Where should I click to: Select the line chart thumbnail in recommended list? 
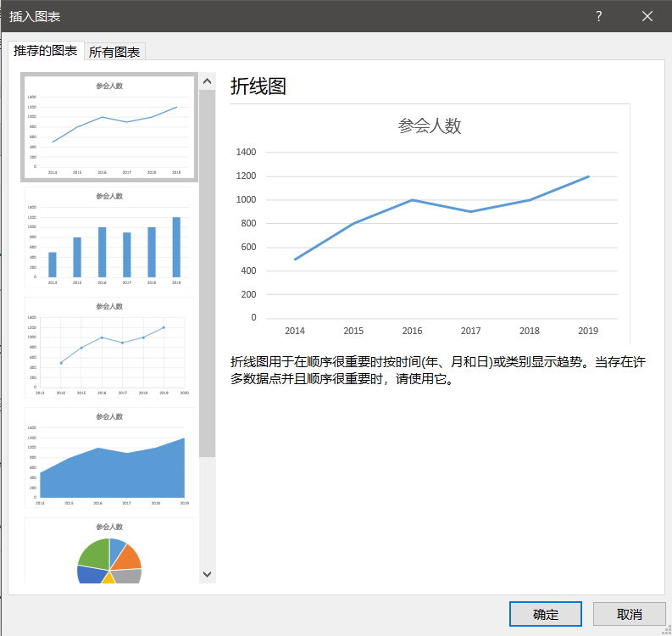[109, 127]
